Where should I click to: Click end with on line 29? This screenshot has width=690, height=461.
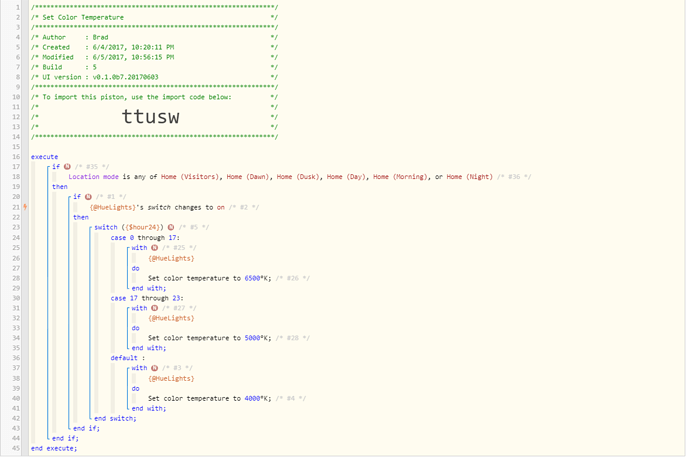coord(149,288)
